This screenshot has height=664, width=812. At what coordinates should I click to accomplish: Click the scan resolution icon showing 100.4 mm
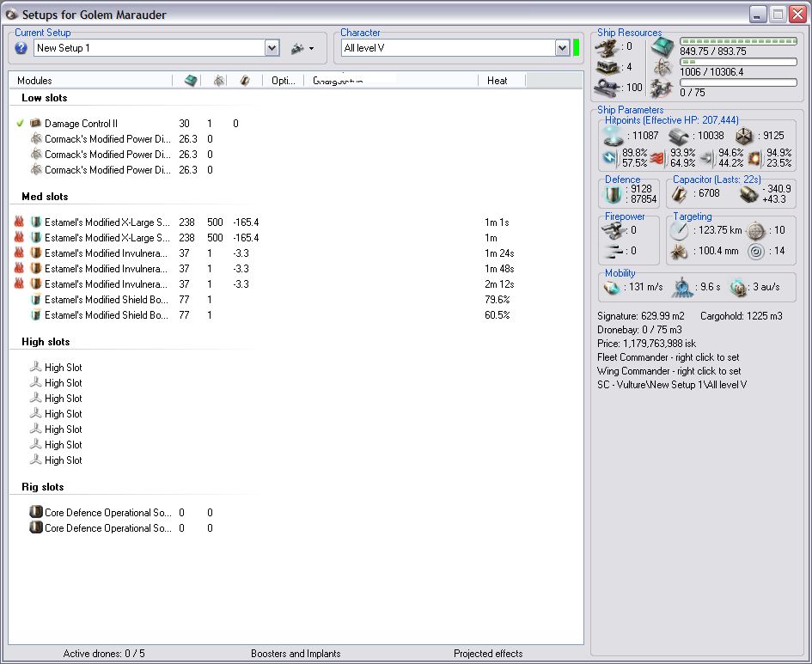[x=679, y=252]
